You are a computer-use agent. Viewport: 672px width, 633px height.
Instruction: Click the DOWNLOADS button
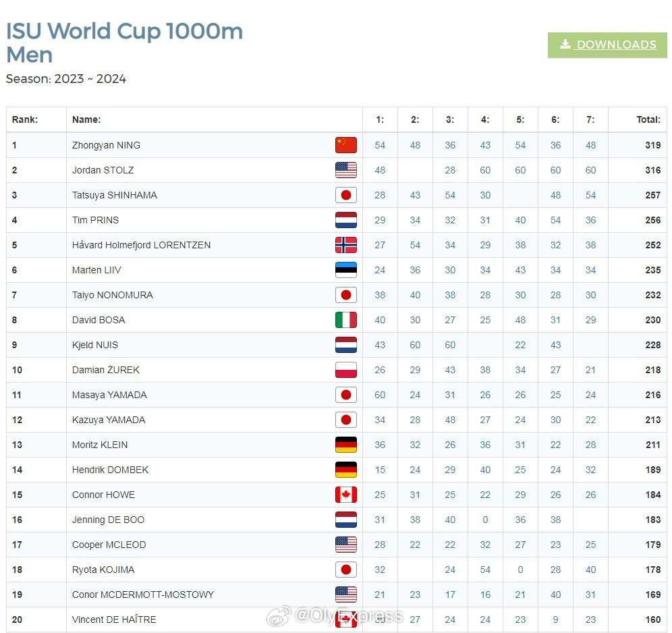(x=607, y=45)
